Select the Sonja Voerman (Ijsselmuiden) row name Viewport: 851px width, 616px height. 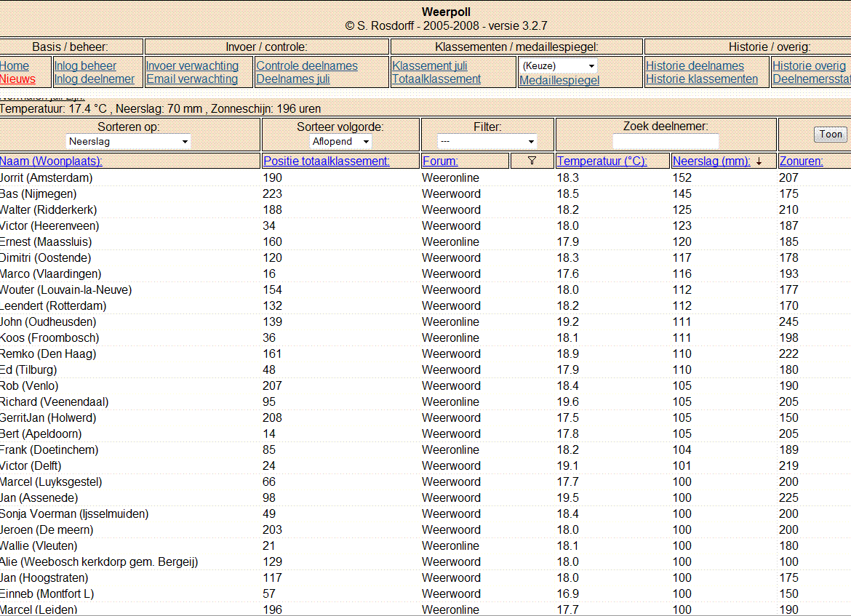tap(74, 514)
